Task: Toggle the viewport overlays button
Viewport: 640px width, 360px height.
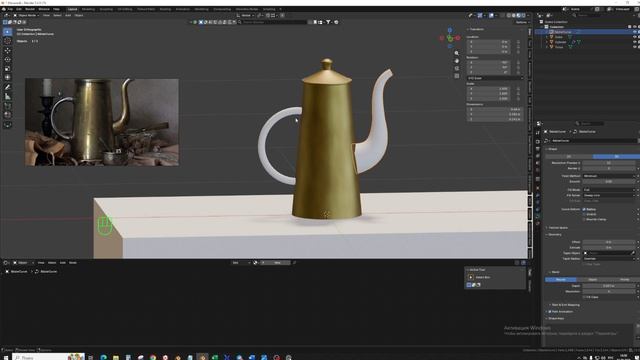Action: (x=491, y=16)
